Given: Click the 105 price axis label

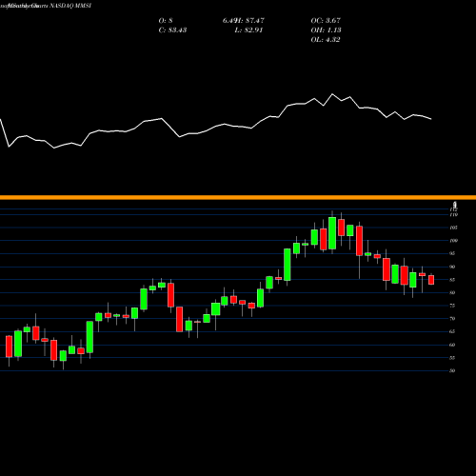Looking at the screenshot, I should 454,228.
